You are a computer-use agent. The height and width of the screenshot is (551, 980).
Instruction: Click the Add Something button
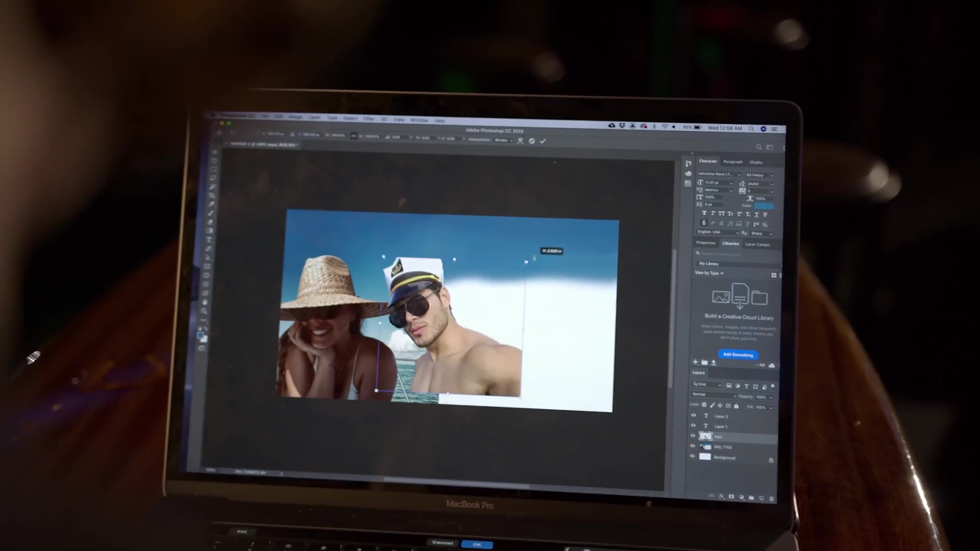tap(738, 355)
